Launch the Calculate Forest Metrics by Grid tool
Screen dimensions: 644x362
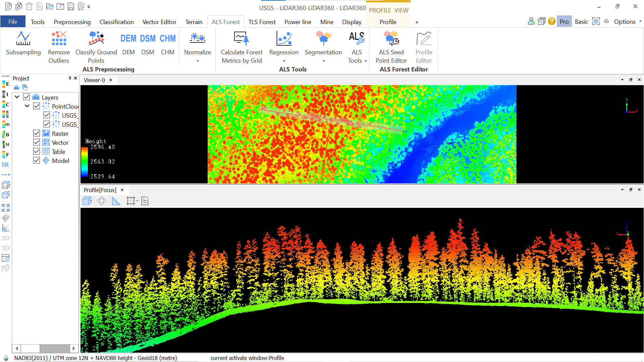(241, 45)
